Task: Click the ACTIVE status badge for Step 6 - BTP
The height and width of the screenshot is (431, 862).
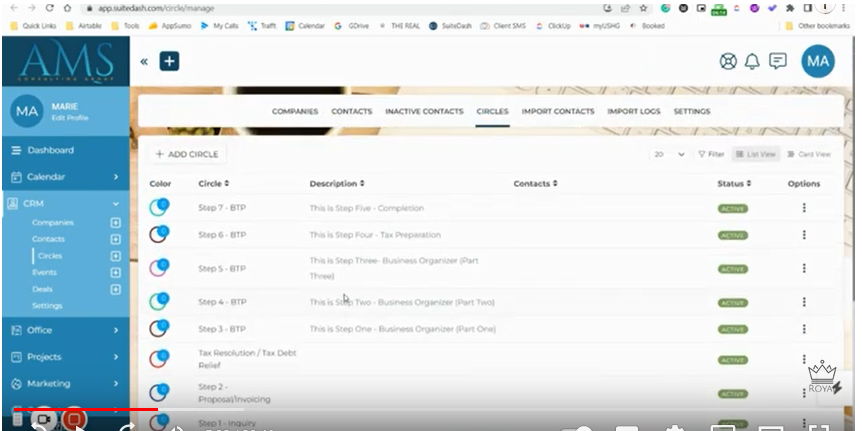Action: (732, 235)
